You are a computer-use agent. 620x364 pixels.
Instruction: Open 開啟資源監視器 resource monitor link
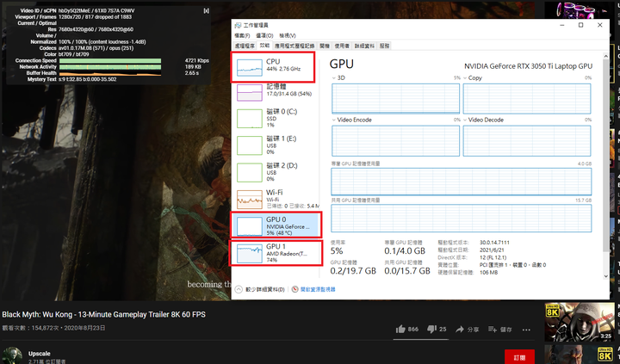(318, 289)
